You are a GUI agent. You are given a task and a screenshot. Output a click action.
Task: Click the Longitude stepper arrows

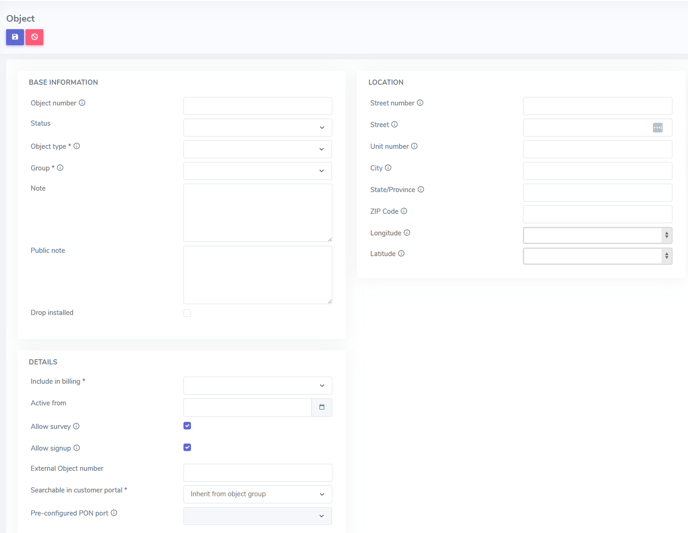pos(666,235)
